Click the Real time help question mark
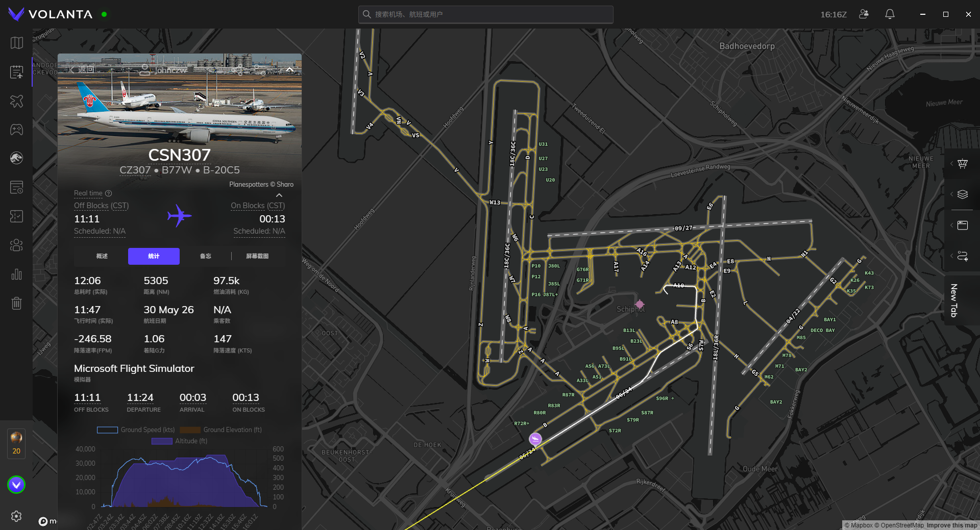 (x=108, y=193)
